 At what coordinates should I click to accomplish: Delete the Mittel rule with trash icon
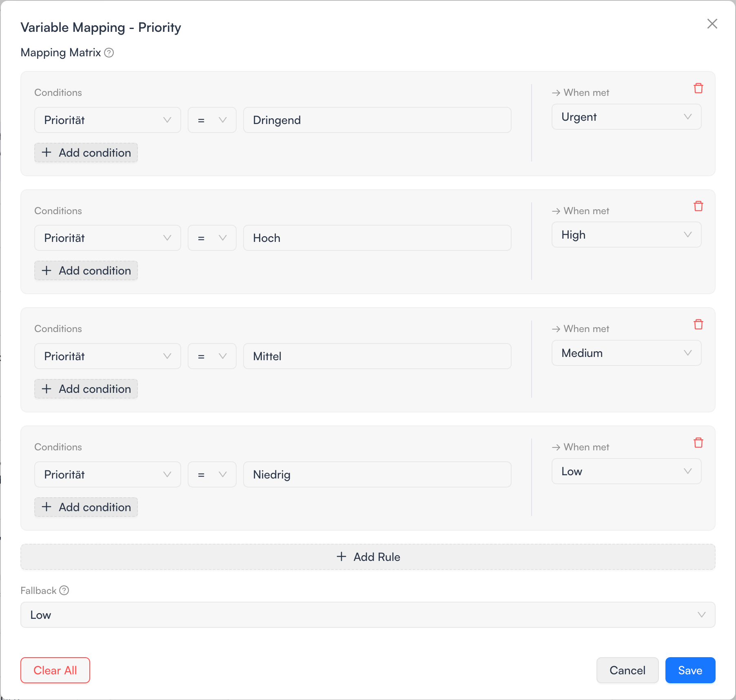click(698, 324)
